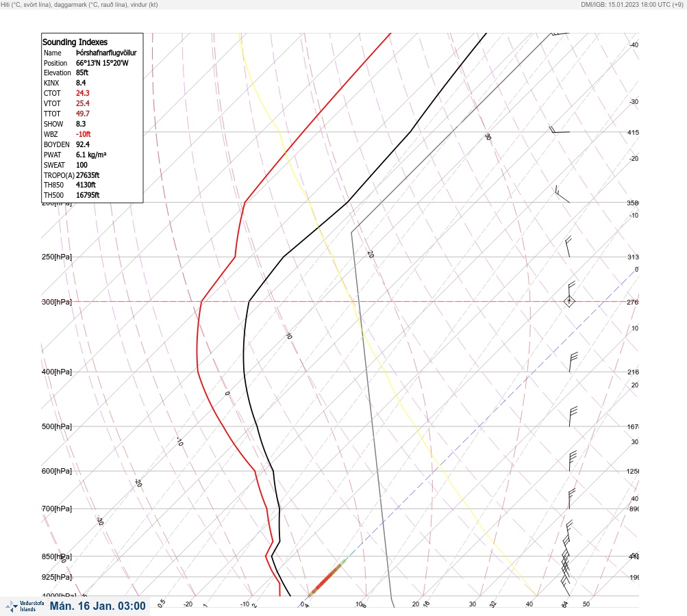The width and height of the screenshot is (687, 616).
Task: Click the red VTOT value 25.4
Action: [83, 103]
